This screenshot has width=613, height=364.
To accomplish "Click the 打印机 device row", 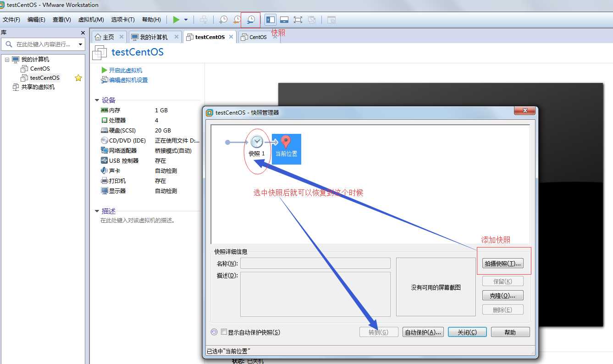I will [150, 181].
